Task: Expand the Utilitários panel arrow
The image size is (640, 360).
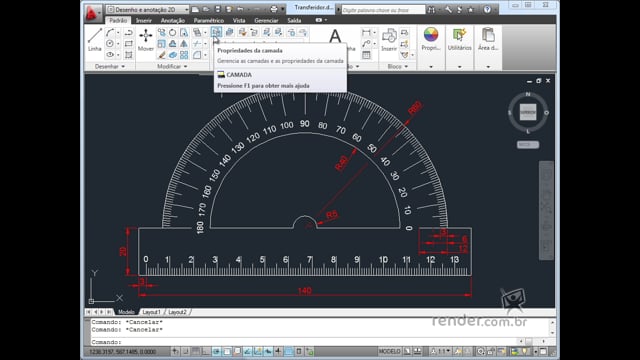Action: click(460, 67)
